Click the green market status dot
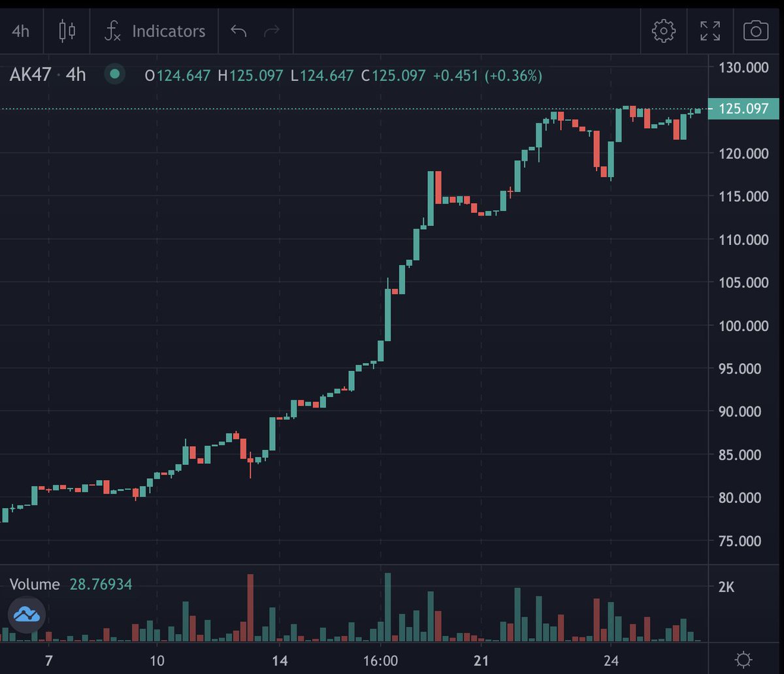Screen dimensions: 784x674 [115, 74]
